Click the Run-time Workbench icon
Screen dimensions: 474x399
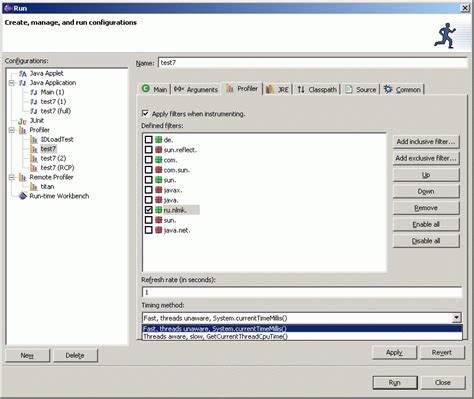(23, 196)
